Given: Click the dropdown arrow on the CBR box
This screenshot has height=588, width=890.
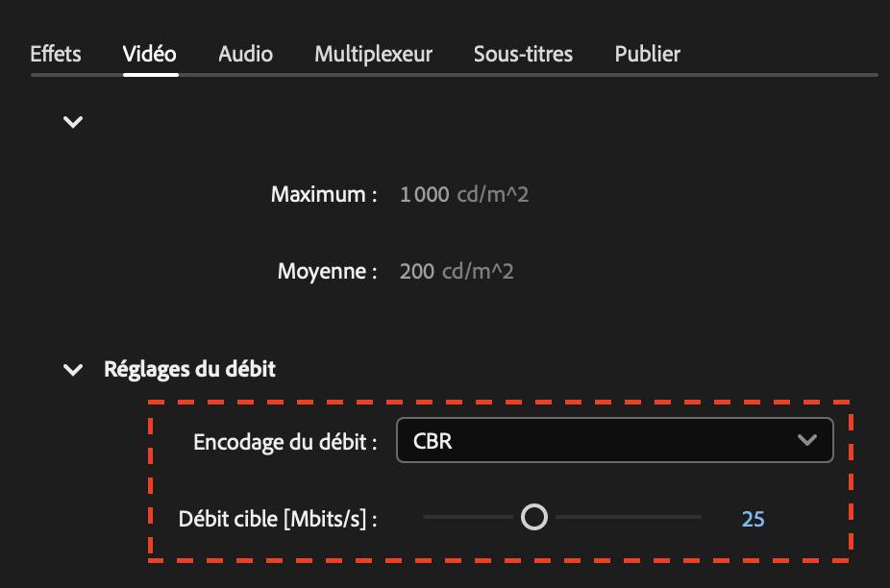Looking at the screenshot, I should (808, 439).
